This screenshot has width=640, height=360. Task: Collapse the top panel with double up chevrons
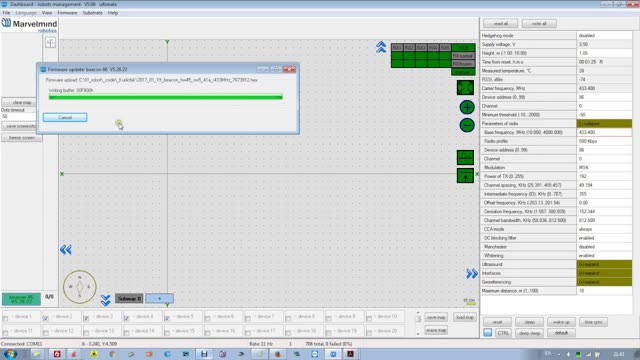(x=381, y=47)
